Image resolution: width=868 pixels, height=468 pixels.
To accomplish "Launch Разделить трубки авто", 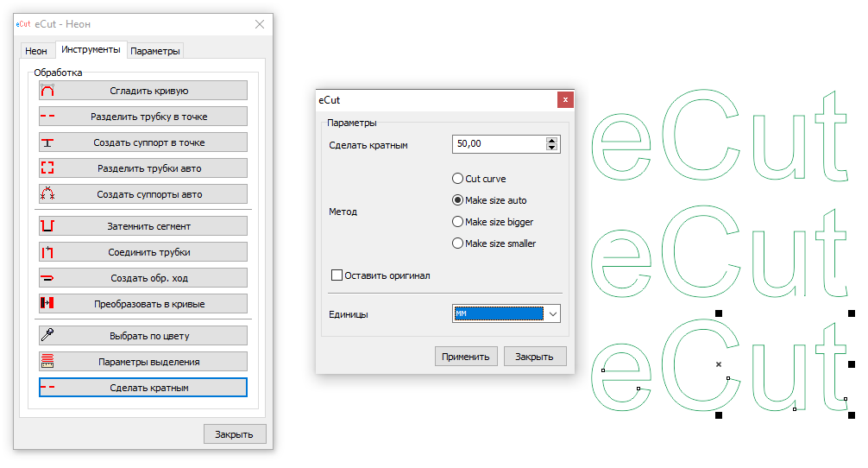I will click(143, 168).
